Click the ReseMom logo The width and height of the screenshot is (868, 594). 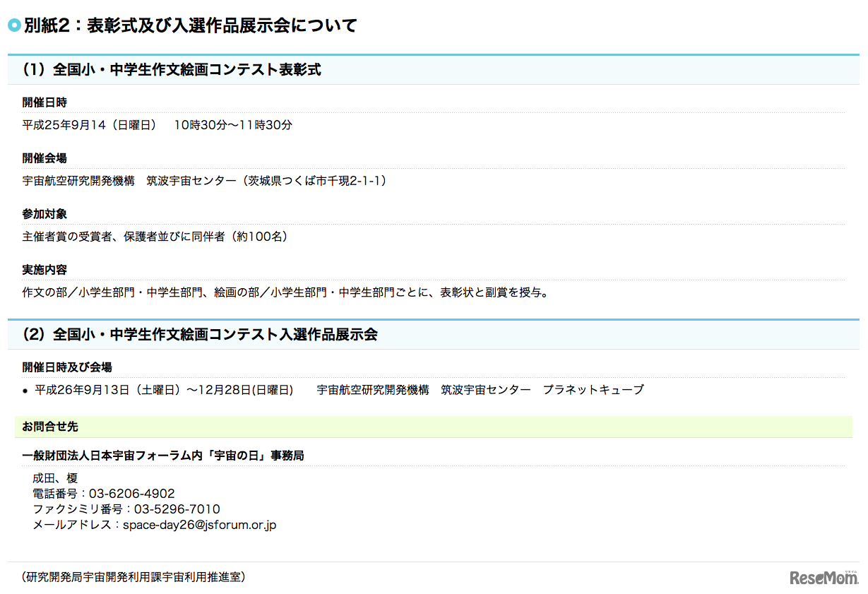(824, 577)
